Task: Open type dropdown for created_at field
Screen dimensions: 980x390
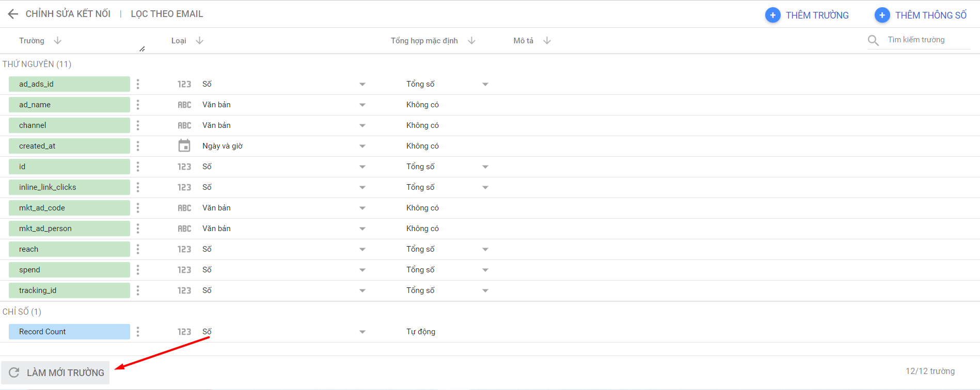Action: coord(362,146)
